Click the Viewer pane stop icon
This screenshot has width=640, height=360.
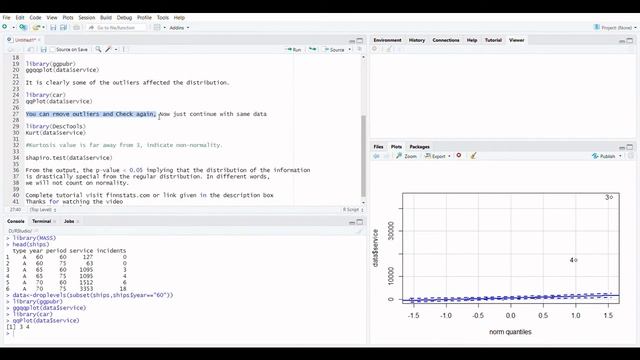[x=375, y=49]
